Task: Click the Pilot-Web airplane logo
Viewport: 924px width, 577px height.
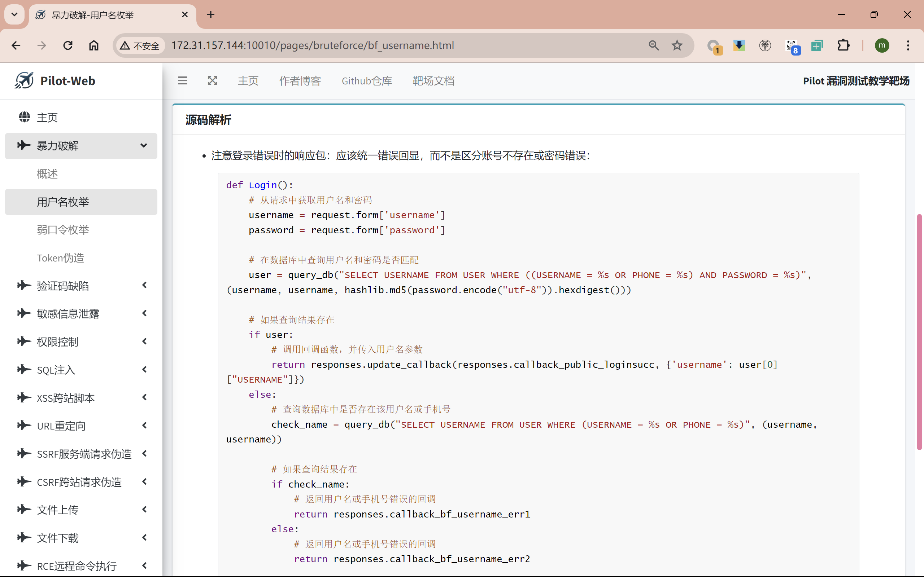Action: point(25,80)
